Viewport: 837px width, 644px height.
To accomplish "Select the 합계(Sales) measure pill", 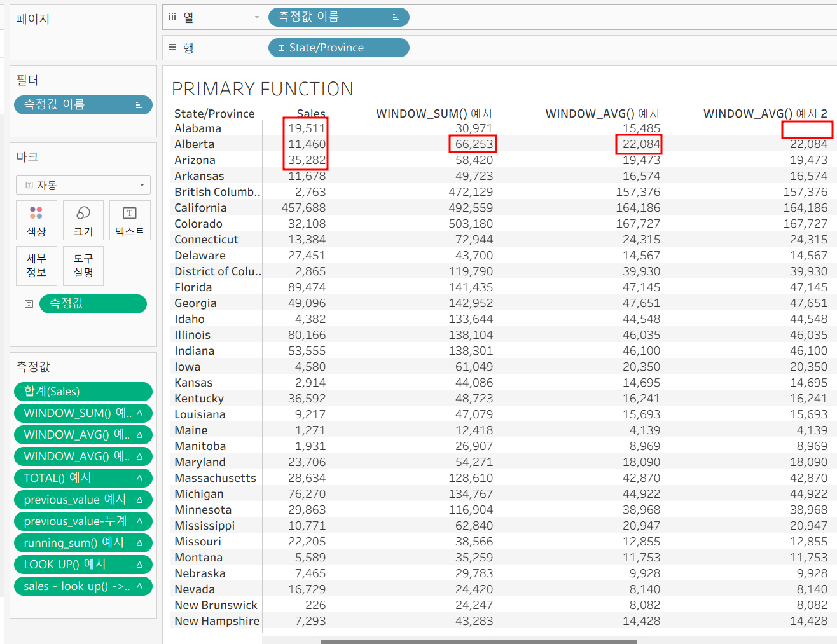I will (x=83, y=392).
